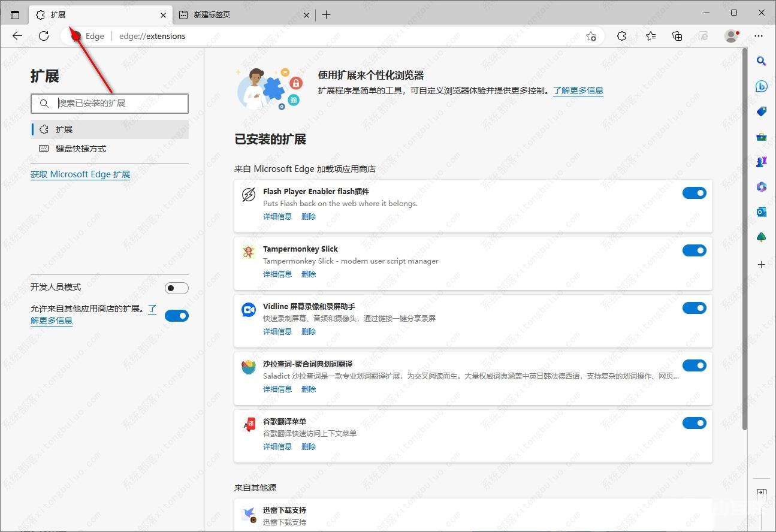Turn off Vidline extension switch

694,308
